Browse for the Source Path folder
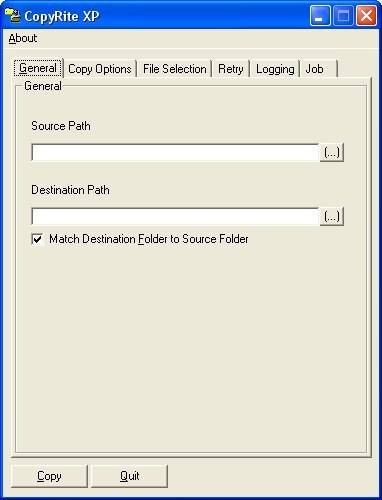 tap(332, 153)
